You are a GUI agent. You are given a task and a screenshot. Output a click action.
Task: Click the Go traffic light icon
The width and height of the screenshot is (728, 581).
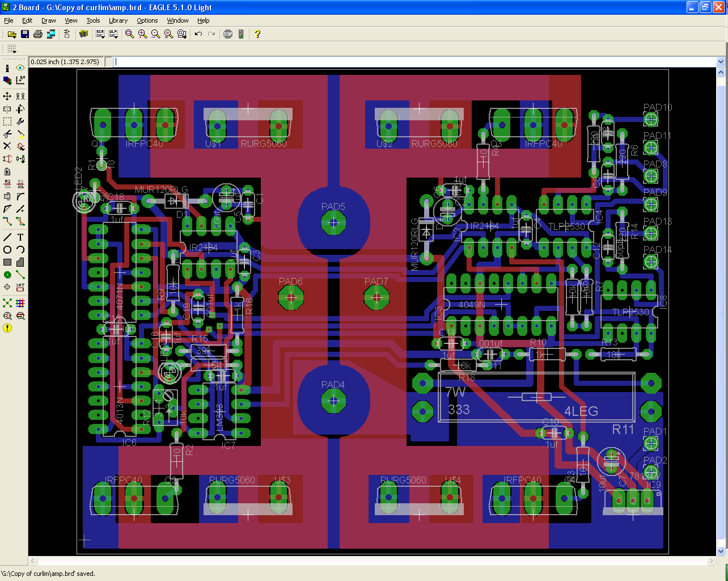click(241, 34)
